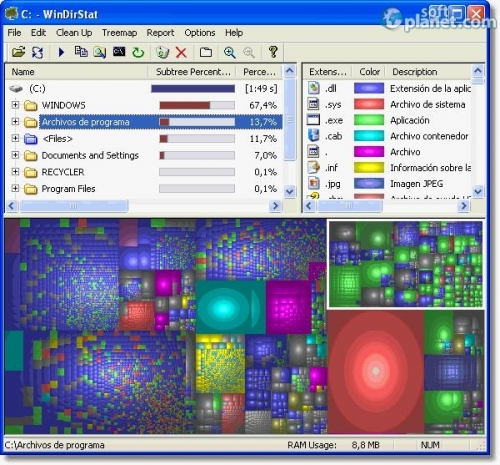Click the green Refresh Selected icon
This screenshot has height=465, width=500.
pyautogui.click(x=138, y=52)
